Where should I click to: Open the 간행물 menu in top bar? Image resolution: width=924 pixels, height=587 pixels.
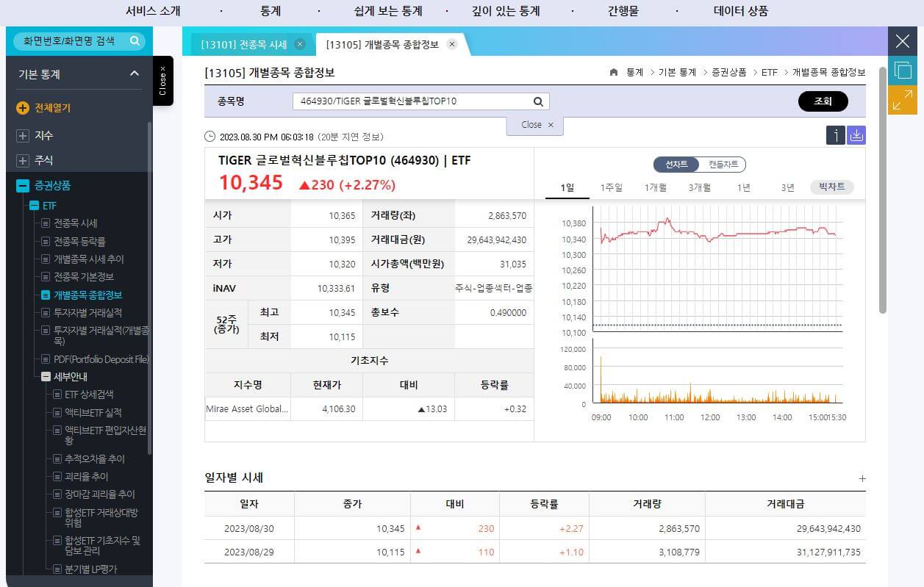[623, 11]
